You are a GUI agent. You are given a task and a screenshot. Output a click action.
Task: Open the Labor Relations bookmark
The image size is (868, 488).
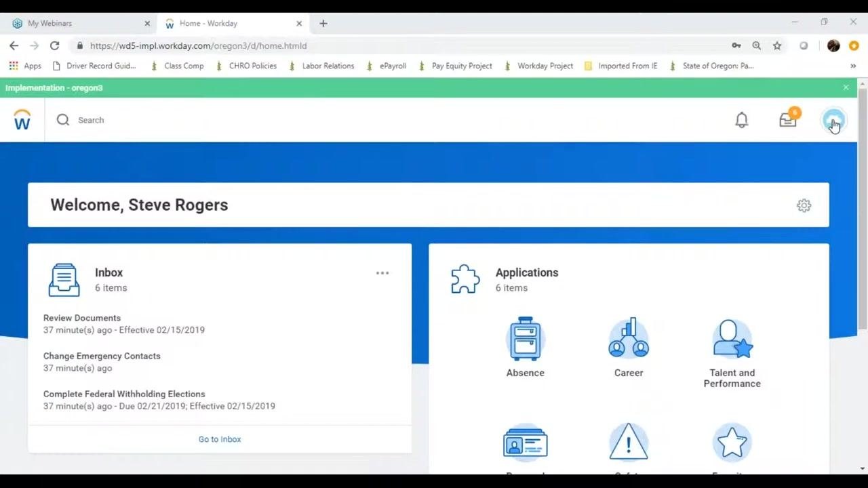click(x=321, y=66)
